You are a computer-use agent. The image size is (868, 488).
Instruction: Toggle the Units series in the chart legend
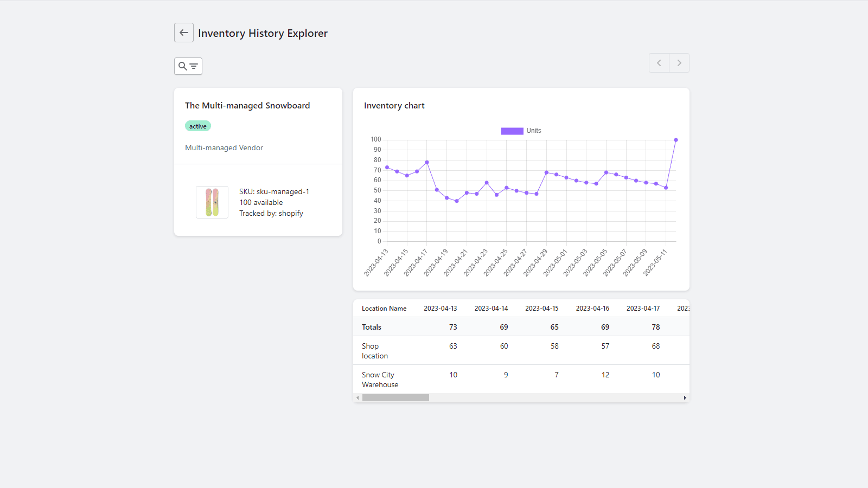pyautogui.click(x=534, y=130)
